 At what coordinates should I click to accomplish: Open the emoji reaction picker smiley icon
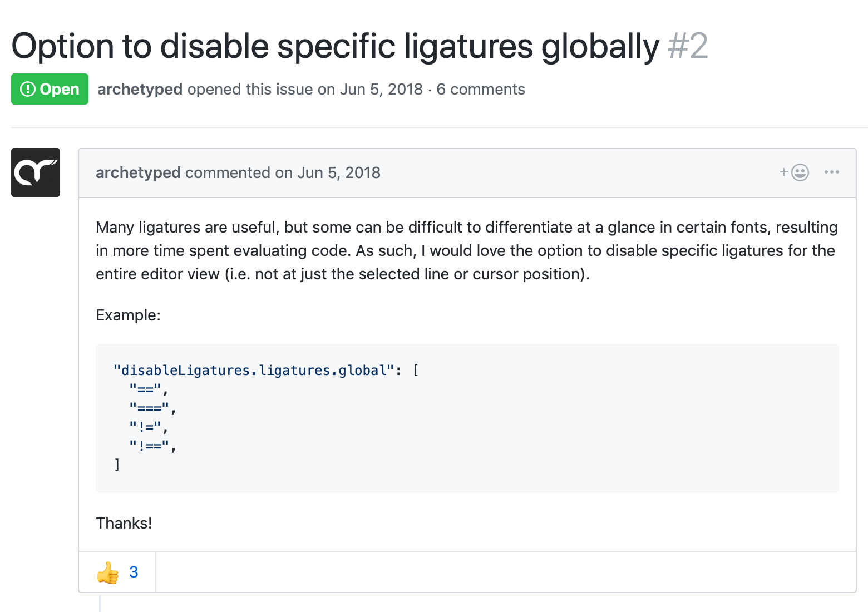tap(799, 172)
